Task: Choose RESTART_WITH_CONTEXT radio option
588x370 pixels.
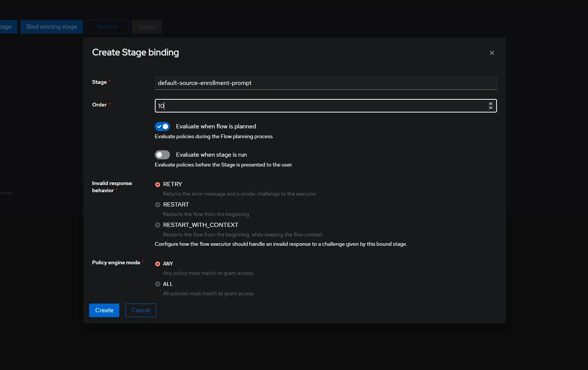Action: click(158, 225)
